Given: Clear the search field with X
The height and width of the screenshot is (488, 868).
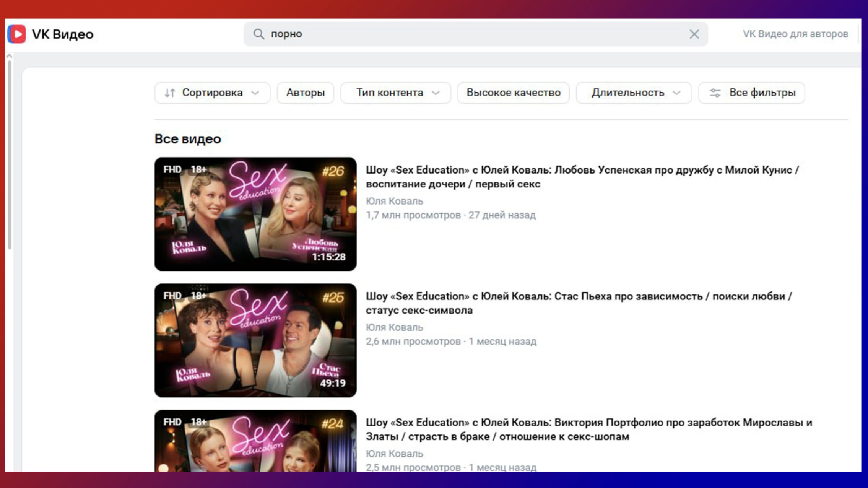Looking at the screenshot, I should [x=694, y=34].
